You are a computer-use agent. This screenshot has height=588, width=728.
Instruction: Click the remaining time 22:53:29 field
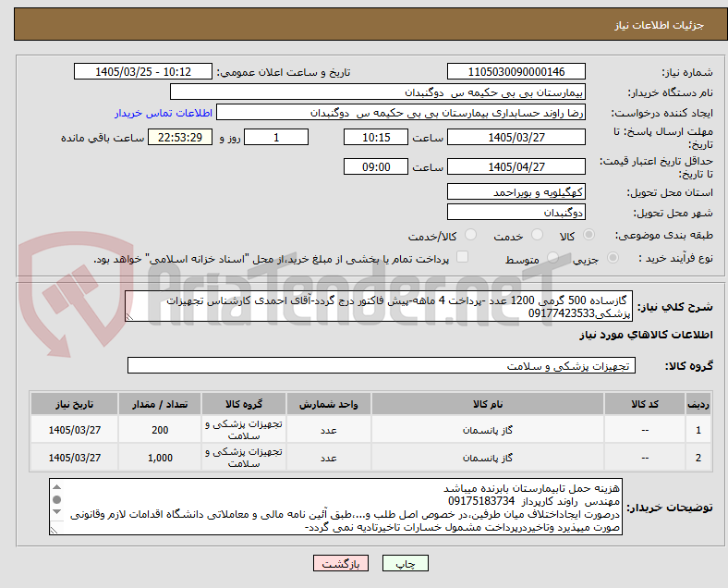click(x=180, y=137)
